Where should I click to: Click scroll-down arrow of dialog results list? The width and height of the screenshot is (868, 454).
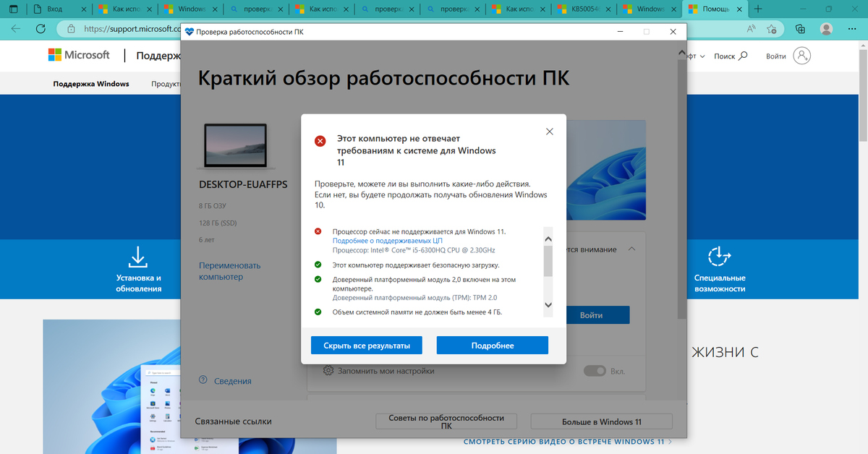[548, 305]
